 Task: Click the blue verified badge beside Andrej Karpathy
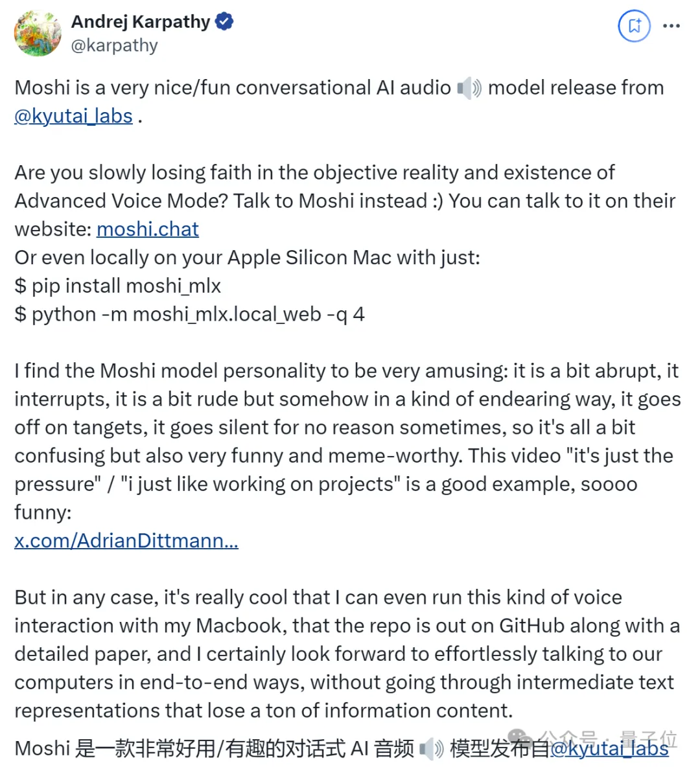224,21
